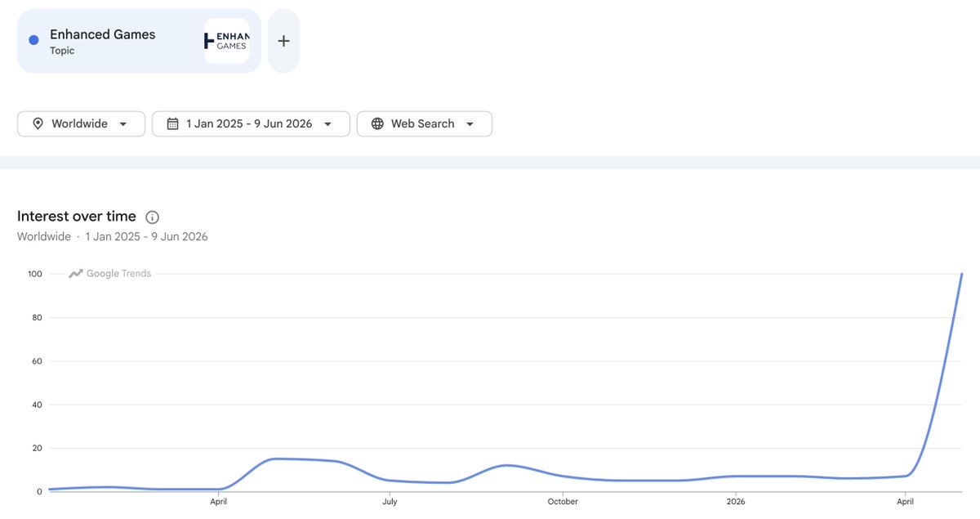Click the date range dropdown arrow
Screen dimensions: 980x519
(x=327, y=124)
